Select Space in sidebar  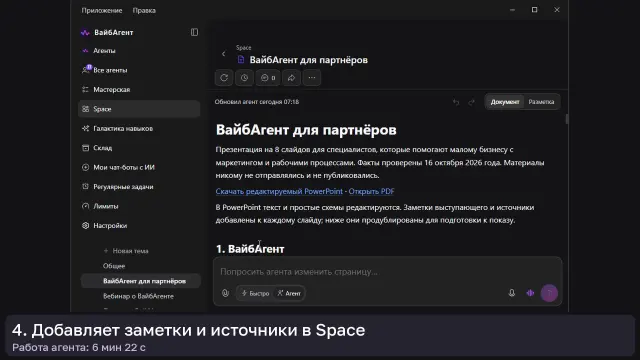point(139,109)
